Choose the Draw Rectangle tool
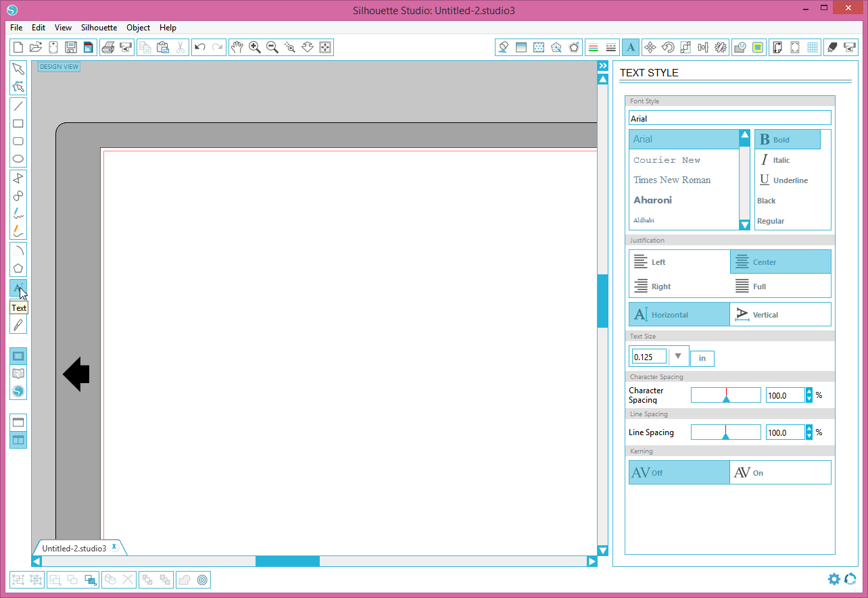Viewport: 868px width, 598px height. (18, 124)
